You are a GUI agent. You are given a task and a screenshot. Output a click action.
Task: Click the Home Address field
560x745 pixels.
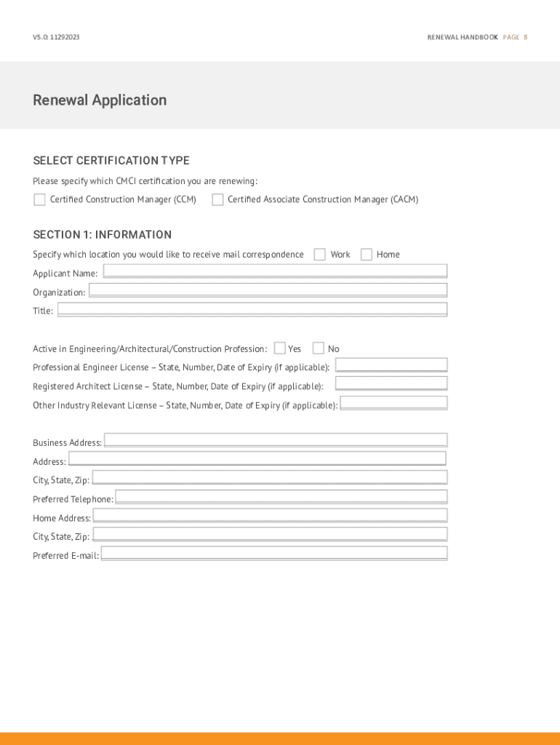click(271, 516)
